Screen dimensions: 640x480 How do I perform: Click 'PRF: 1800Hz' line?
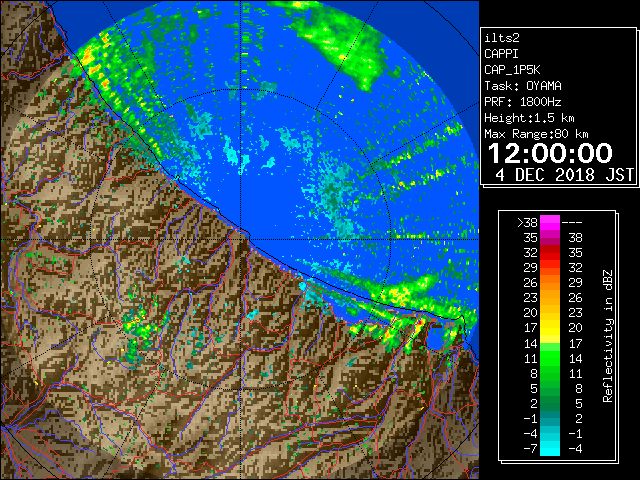(x=523, y=102)
